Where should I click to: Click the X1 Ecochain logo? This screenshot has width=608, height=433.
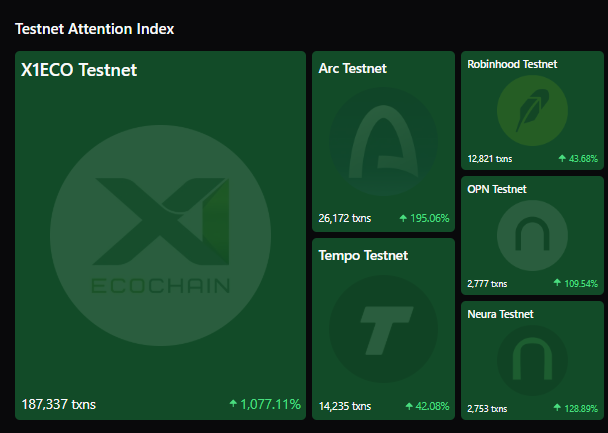tap(161, 235)
